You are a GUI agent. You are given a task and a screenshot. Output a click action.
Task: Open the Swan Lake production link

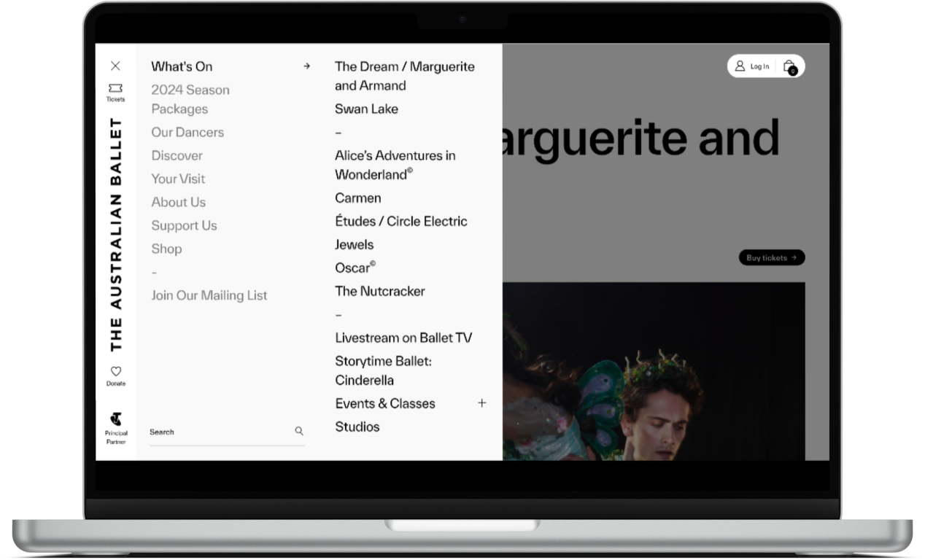366,109
